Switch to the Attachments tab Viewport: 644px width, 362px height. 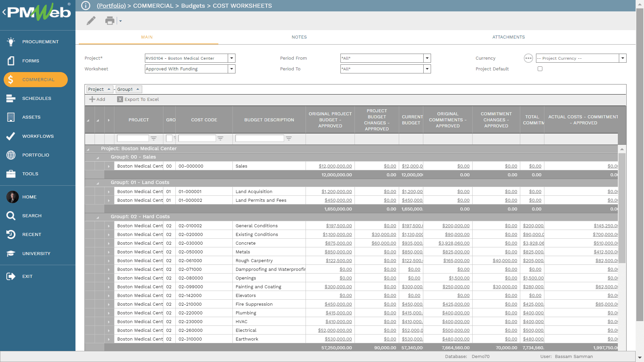508,37
